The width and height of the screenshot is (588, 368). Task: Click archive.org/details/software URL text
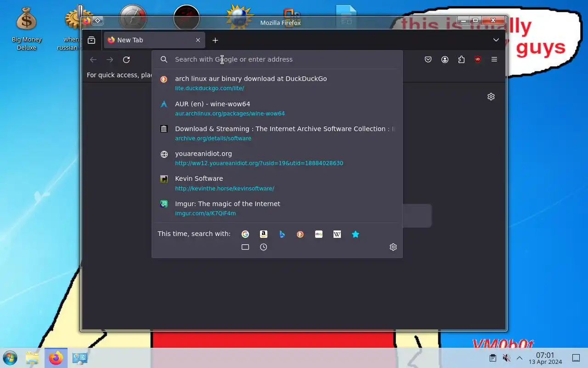(213, 138)
